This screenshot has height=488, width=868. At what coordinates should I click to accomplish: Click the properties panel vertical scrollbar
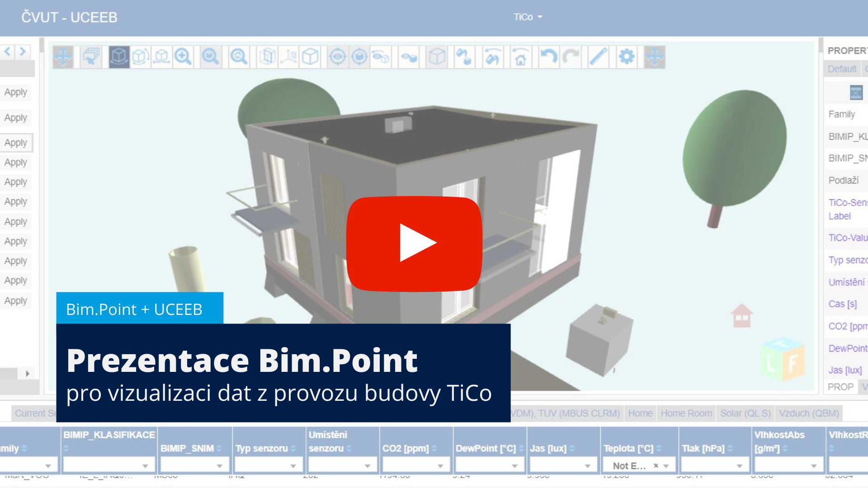[821, 46]
